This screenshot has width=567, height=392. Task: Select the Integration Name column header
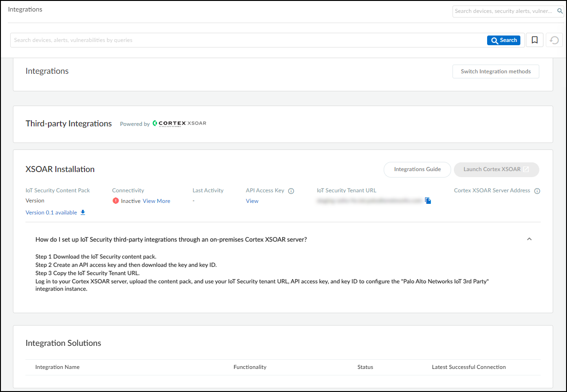(x=57, y=367)
